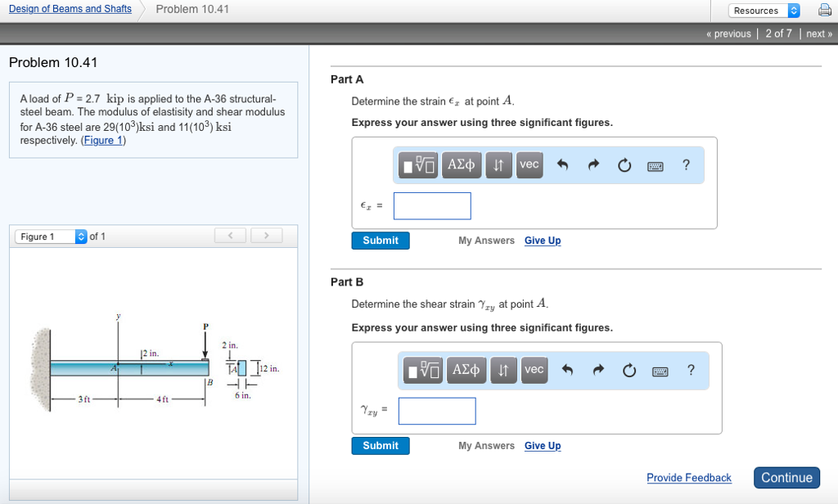Go to next figure arrow

click(267, 235)
